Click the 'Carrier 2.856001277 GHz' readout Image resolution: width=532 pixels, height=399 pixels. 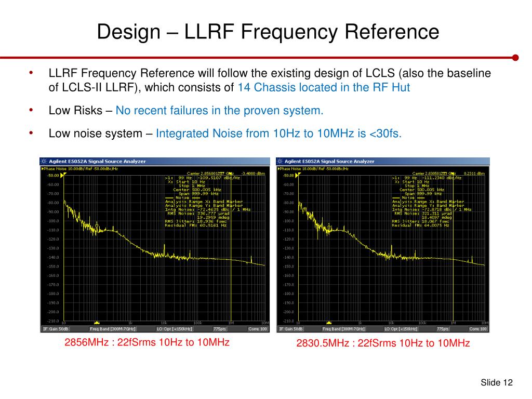click(x=210, y=174)
